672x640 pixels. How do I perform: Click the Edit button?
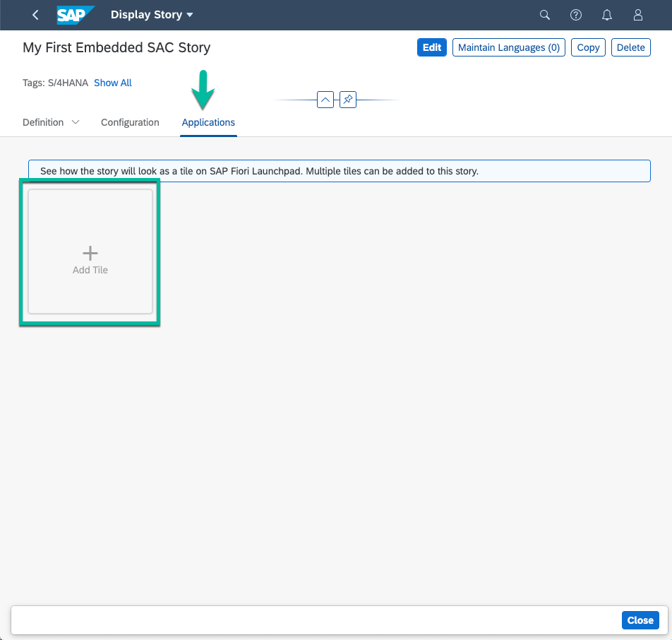431,47
